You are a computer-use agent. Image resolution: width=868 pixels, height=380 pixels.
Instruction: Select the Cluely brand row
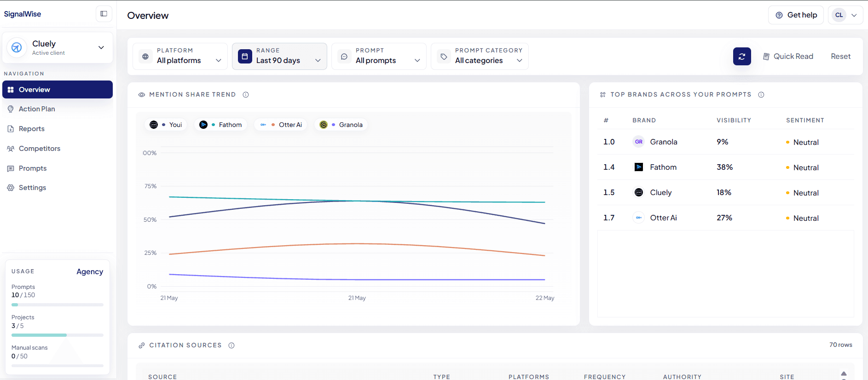click(x=725, y=192)
